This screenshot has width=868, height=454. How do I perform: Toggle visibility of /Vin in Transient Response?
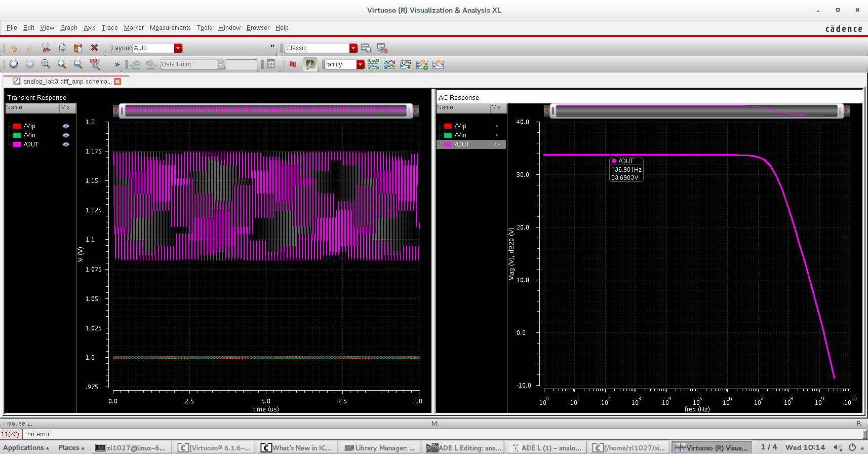tap(66, 135)
